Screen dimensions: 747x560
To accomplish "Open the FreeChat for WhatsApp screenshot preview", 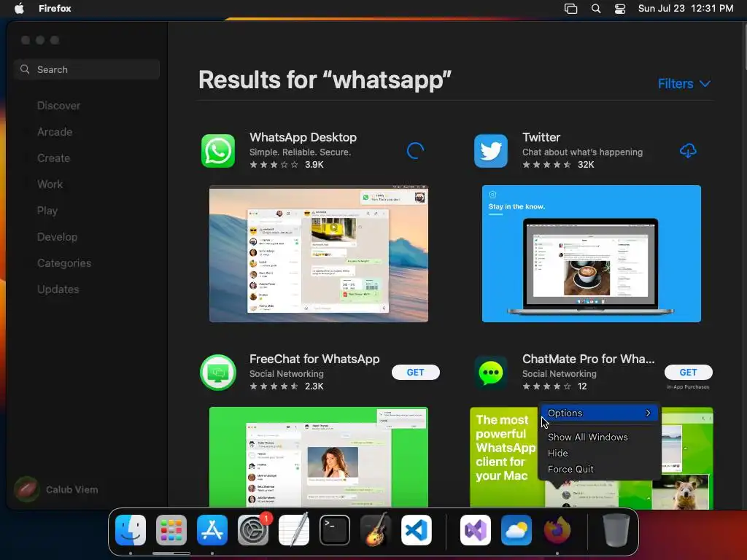I will (x=319, y=457).
